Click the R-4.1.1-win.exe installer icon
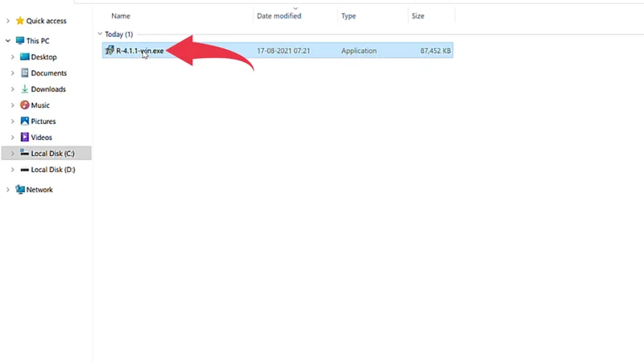 pyautogui.click(x=109, y=51)
